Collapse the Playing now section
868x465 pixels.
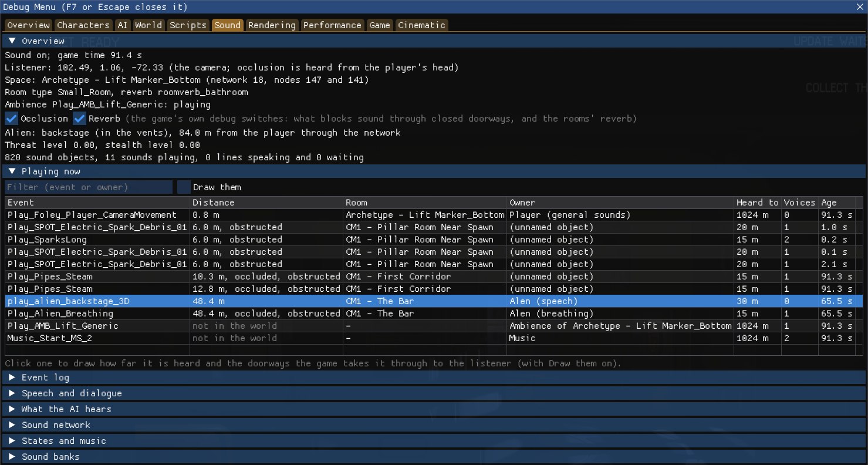coord(434,171)
